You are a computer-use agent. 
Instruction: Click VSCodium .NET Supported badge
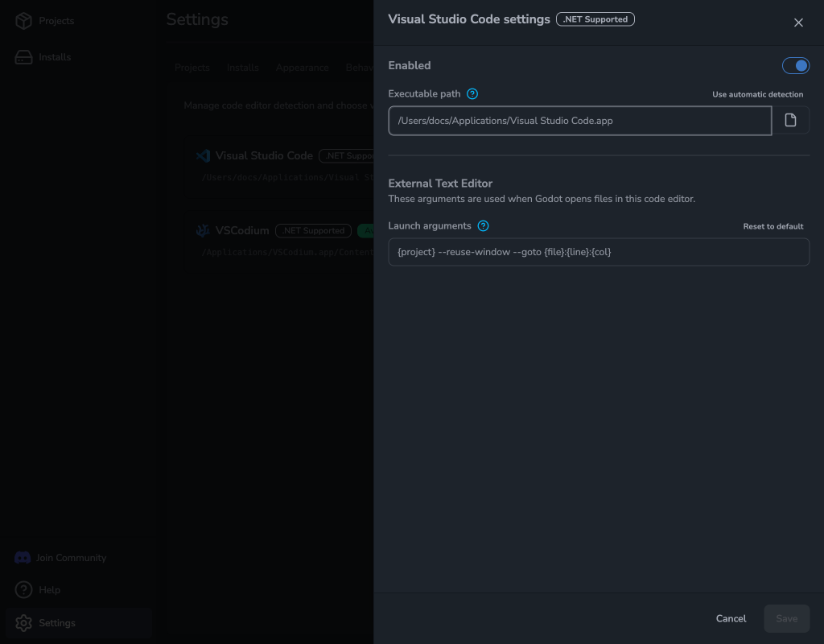click(x=313, y=231)
